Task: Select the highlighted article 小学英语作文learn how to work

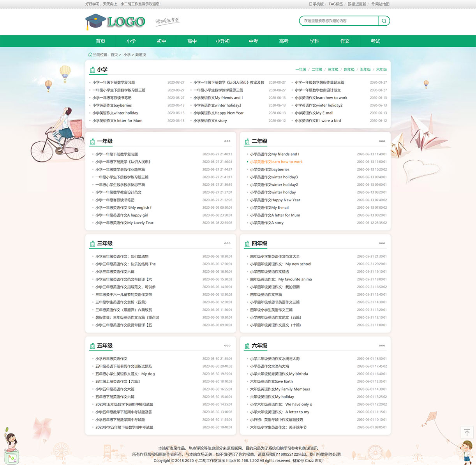Action: coord(277,162)
